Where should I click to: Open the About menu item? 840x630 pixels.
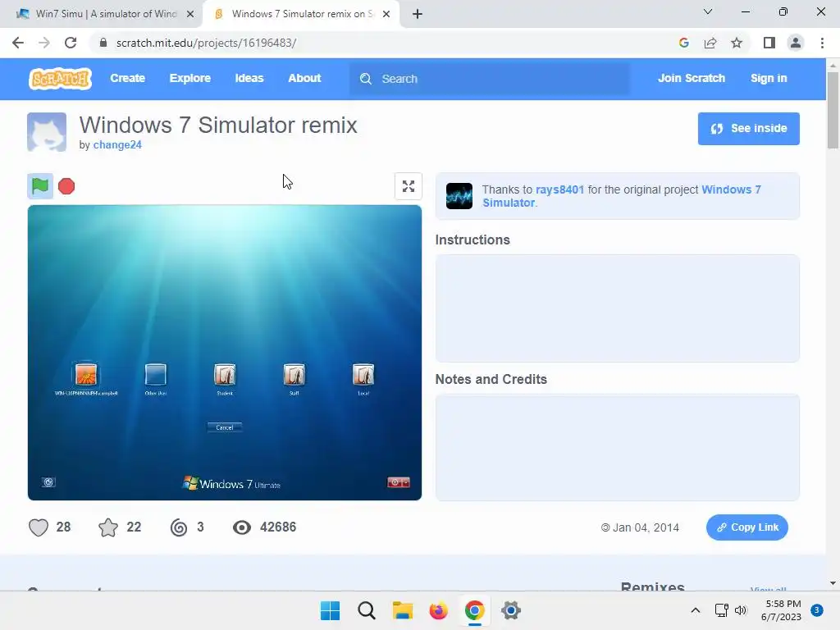coord(304,78)
